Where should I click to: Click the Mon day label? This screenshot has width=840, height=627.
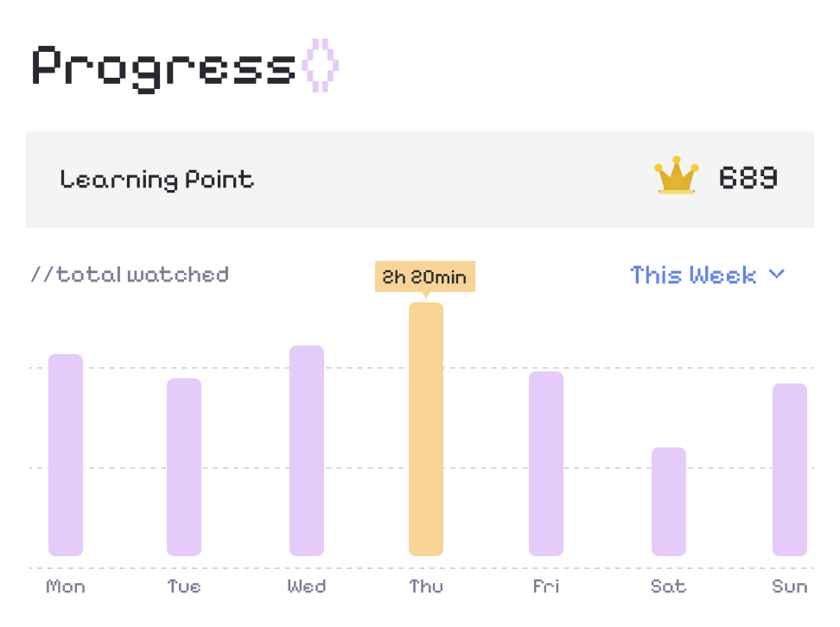66,587
